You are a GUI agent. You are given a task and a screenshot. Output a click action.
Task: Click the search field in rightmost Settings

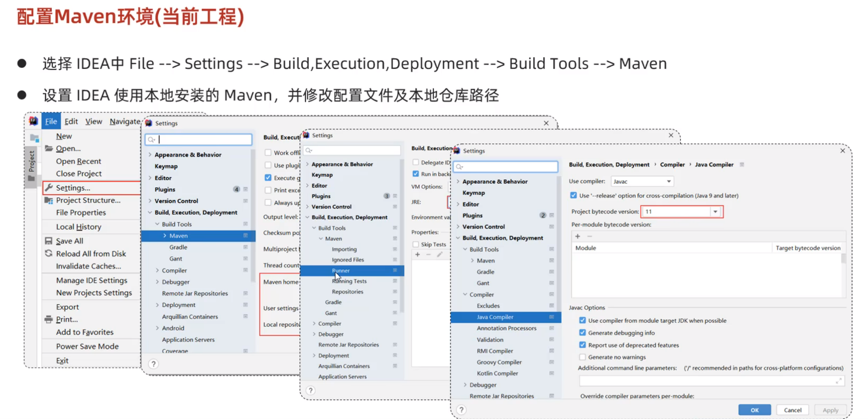pyautogui.click(x=506, y=167)
